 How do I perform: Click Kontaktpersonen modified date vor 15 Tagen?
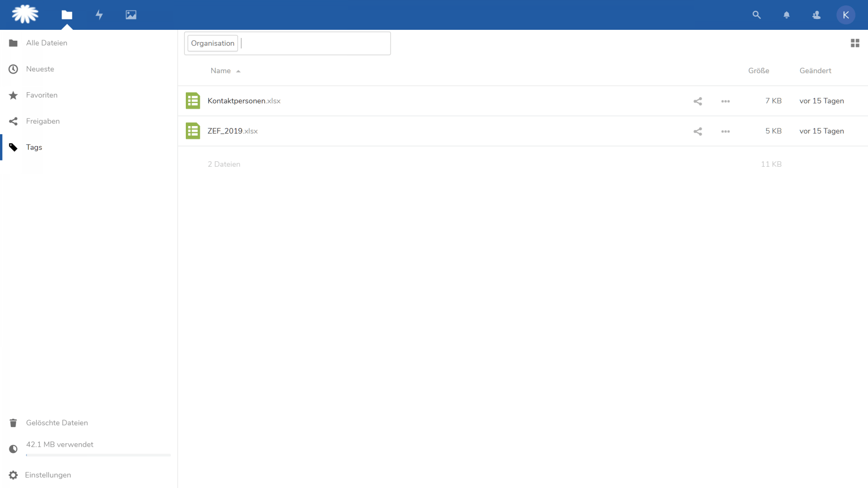pos(821,101)
